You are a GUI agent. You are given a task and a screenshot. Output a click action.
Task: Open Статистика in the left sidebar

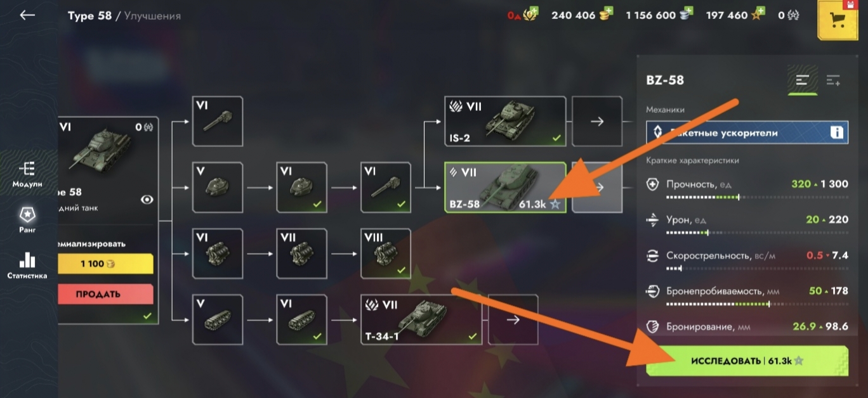[x=27, y=265]
